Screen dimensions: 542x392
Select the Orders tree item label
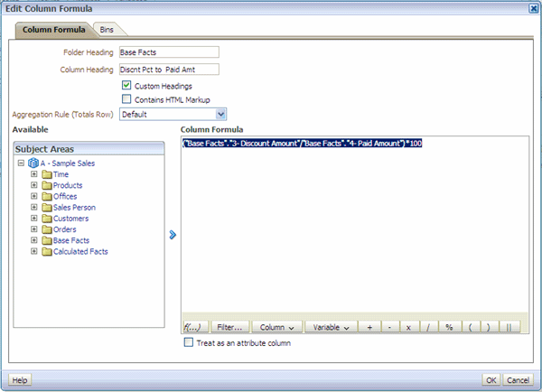[x=65, y=229]
